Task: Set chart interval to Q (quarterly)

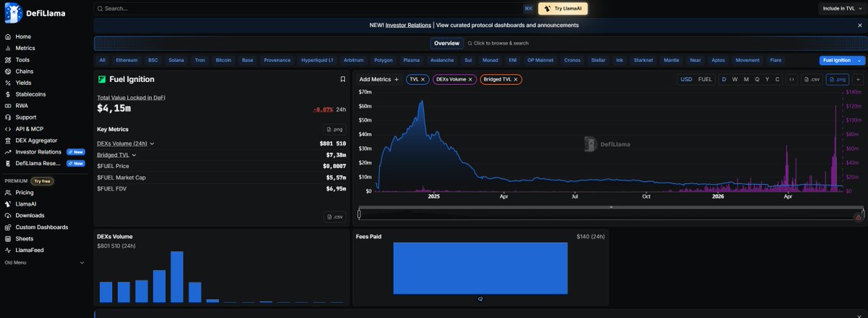Action: pos(757,79)
